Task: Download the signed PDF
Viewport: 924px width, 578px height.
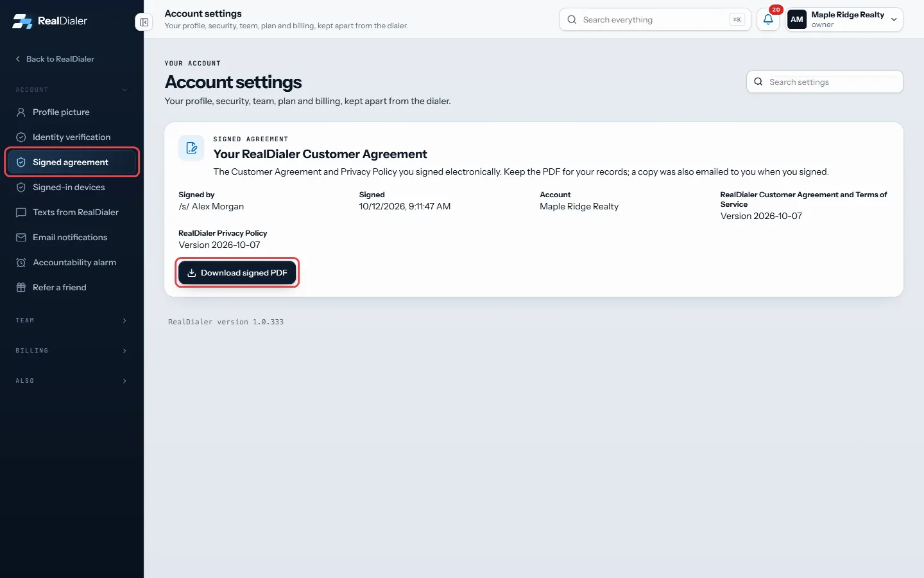Action: (x=237, y=273)
